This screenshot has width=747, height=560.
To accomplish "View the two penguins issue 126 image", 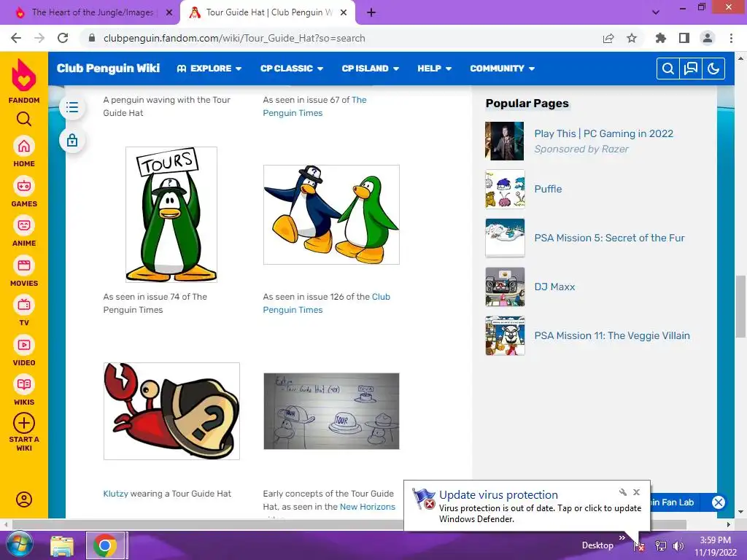I will coord(331,215).
